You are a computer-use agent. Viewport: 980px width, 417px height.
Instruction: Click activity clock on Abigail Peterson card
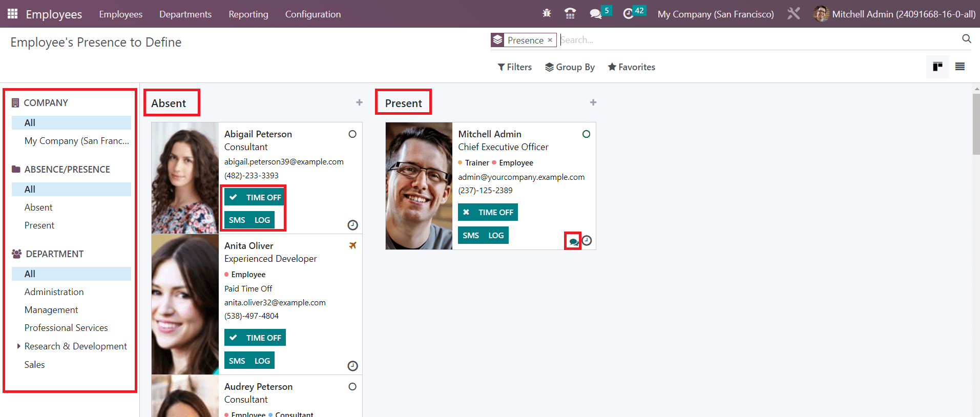[x=352, y=225]
